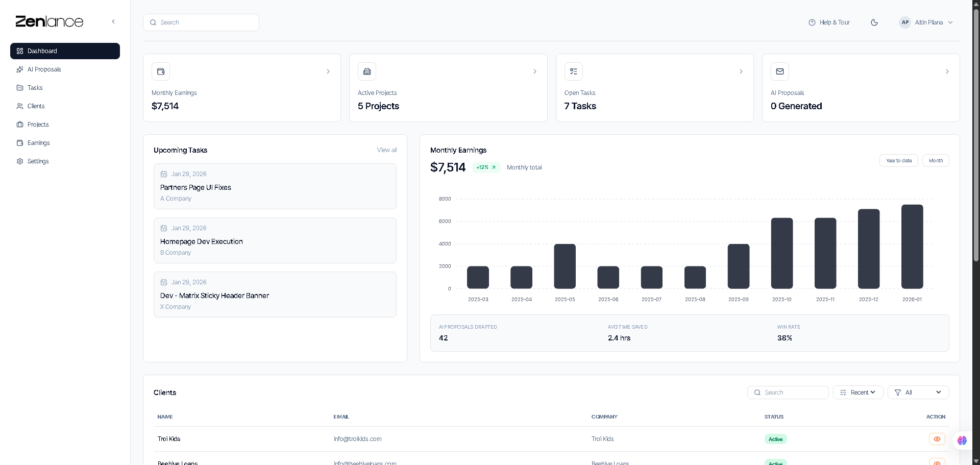Open the Open Tasks card details arrow
This screenshot has width=980, height=465.
point(741,71)
